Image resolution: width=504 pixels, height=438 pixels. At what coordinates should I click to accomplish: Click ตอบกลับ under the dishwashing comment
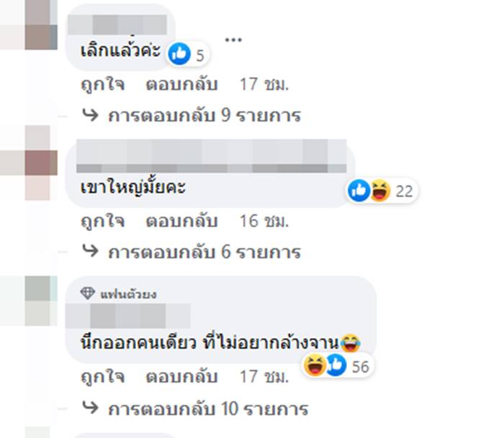182,377
